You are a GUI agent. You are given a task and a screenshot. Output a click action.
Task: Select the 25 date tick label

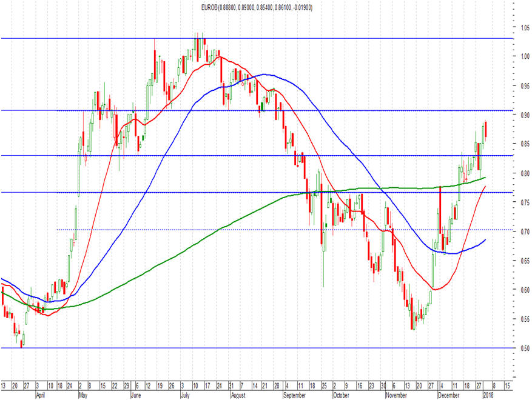(324, 386)
